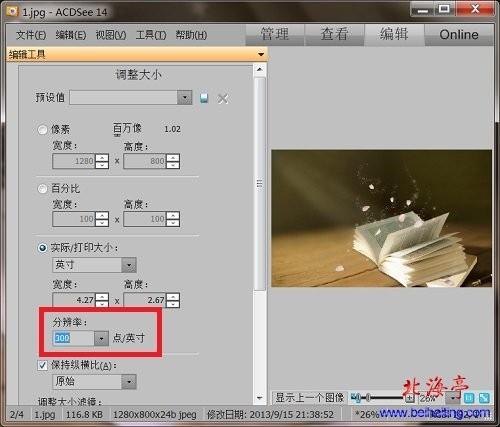Click the print width field showing 4.27
Image resolution: width=500 pixels, height=427 pixels.
[x=74, y=300]
